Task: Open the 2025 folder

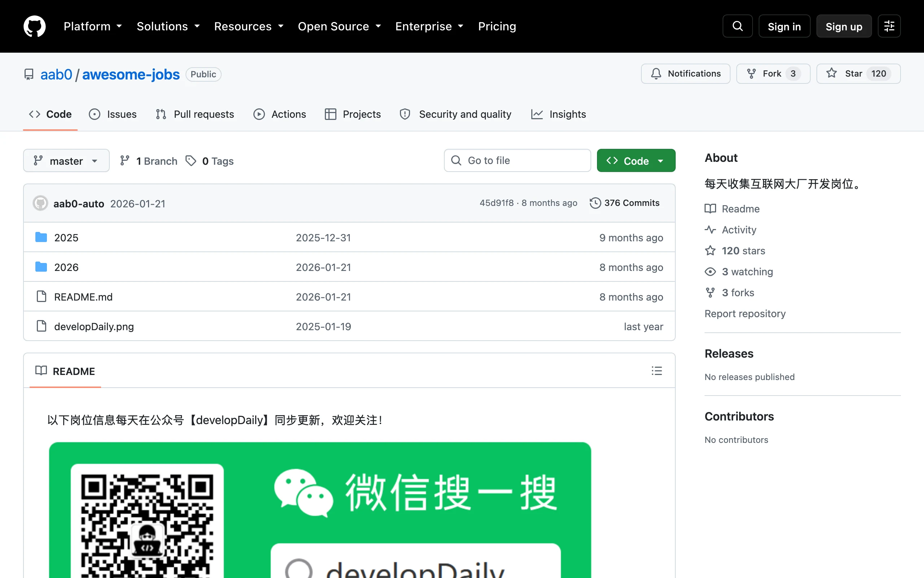Action: pos(66,238)
